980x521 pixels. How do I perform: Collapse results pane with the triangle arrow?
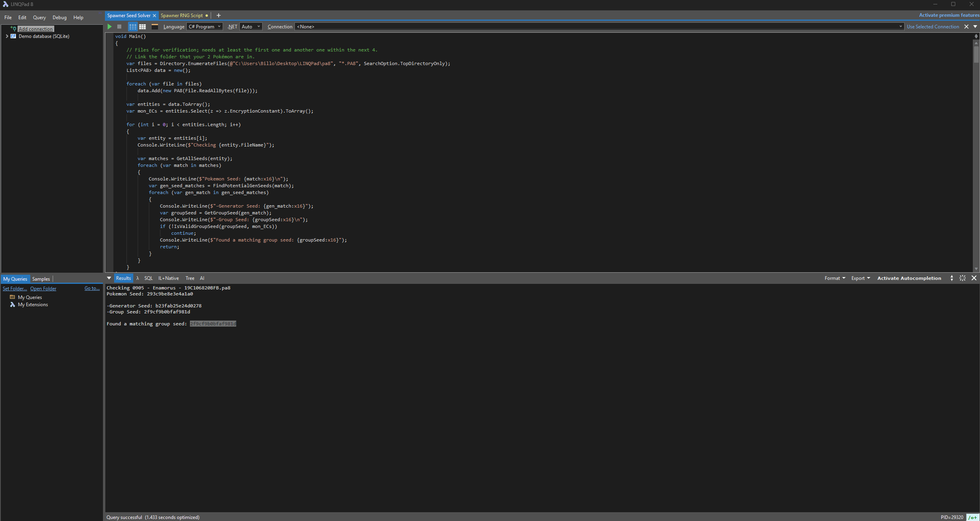click(x=109, y=278)
